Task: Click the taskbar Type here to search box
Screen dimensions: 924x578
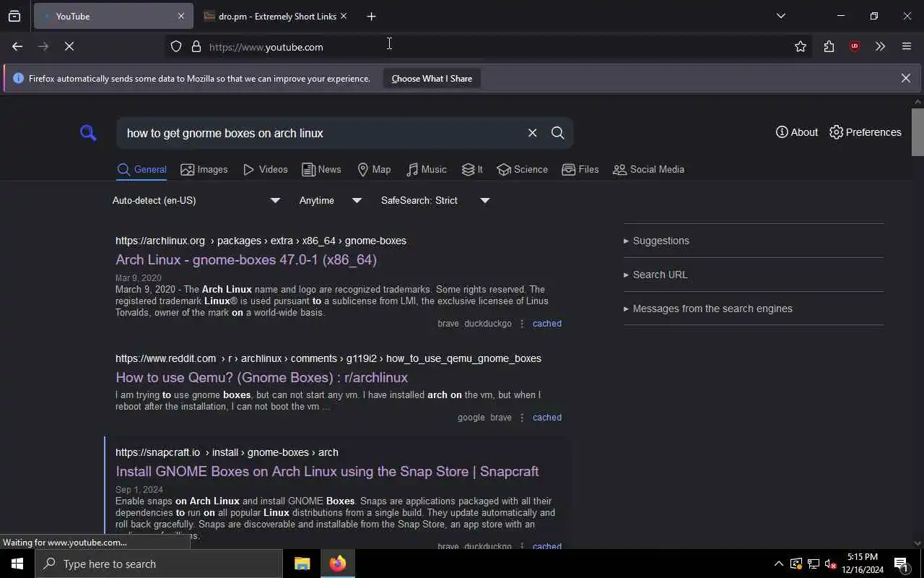Action: (x=159, y=564)
